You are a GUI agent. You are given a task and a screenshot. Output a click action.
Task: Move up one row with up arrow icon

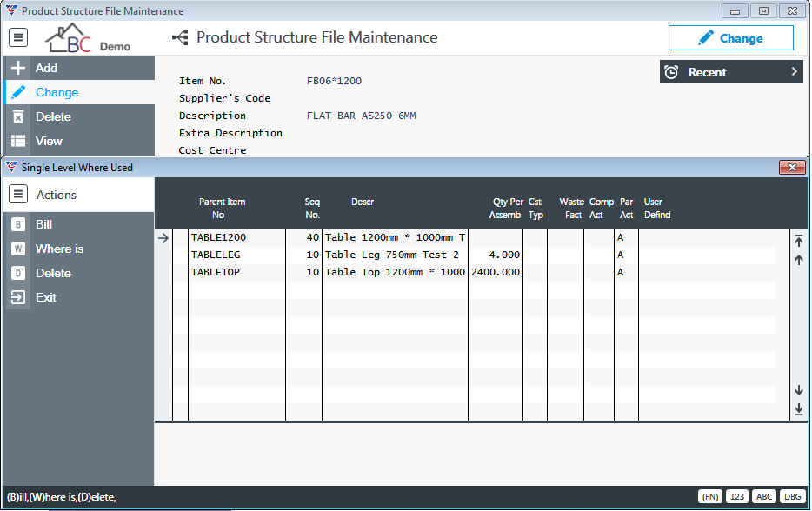(x=799, y=260)
